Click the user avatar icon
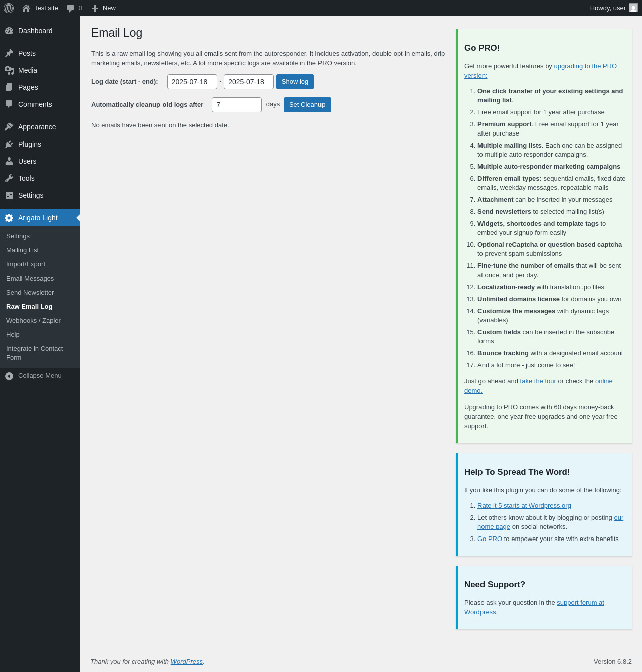642x672 pixels. [633, 8]
